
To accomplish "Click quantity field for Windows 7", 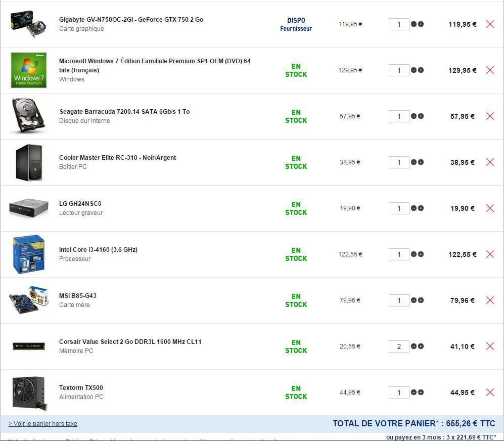I will coord(399,70).
